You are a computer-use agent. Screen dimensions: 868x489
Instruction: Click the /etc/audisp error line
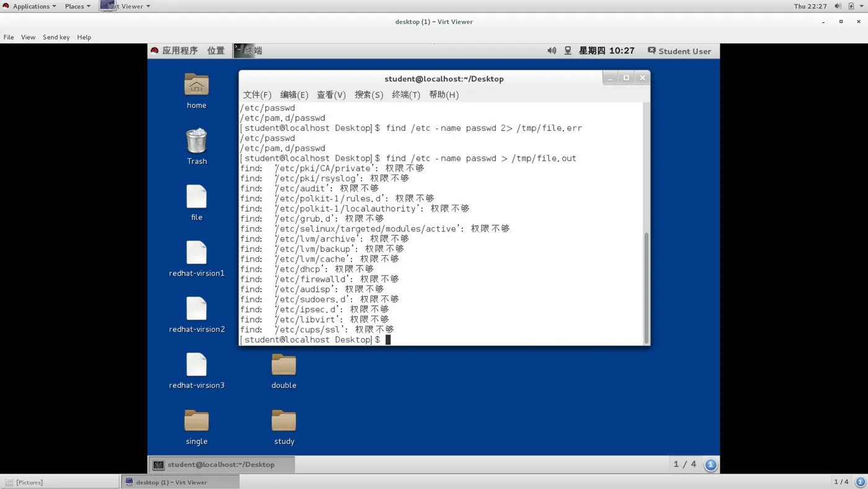(x=312, y=289)
